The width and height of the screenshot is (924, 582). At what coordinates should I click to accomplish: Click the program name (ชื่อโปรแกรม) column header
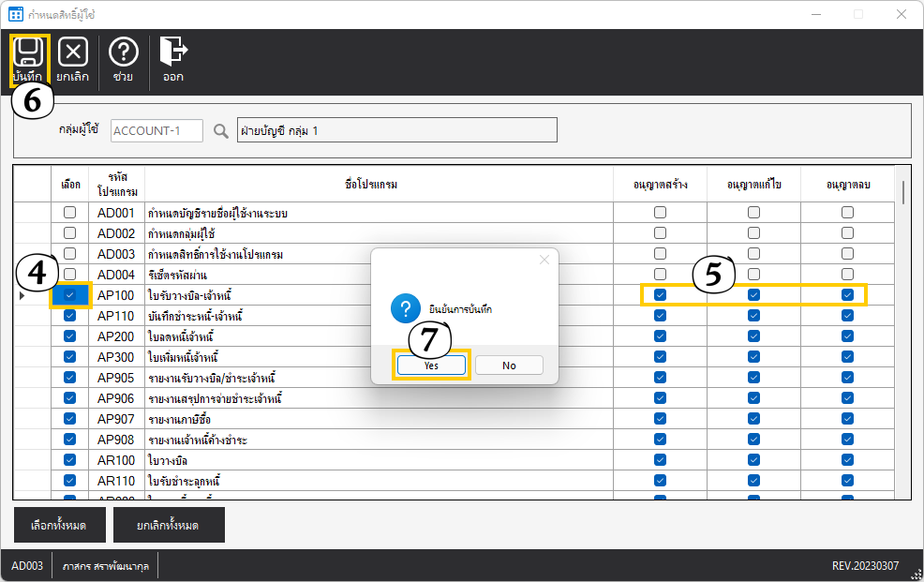[x=379, y=185]
